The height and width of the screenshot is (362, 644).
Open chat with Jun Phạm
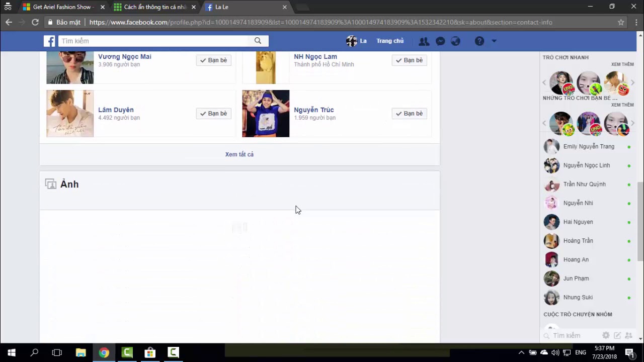point(588,279)
